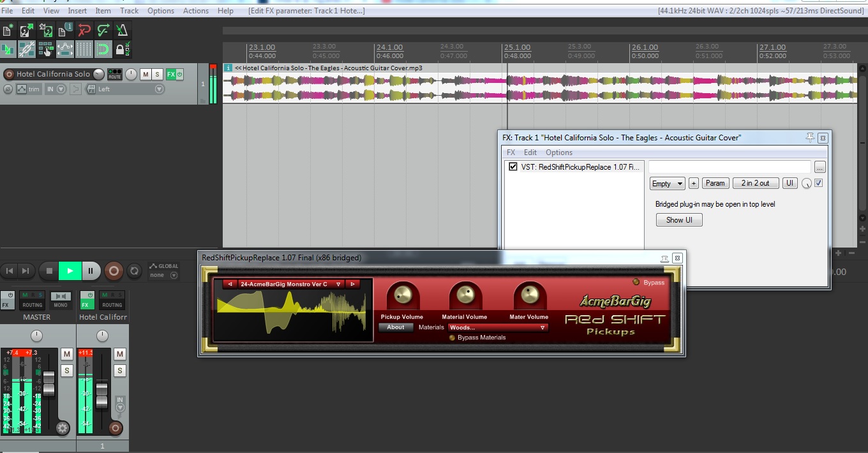868x453 pixels.
Task: Click Hotel Californ mixer volume fader
Action: coord(101,395)
